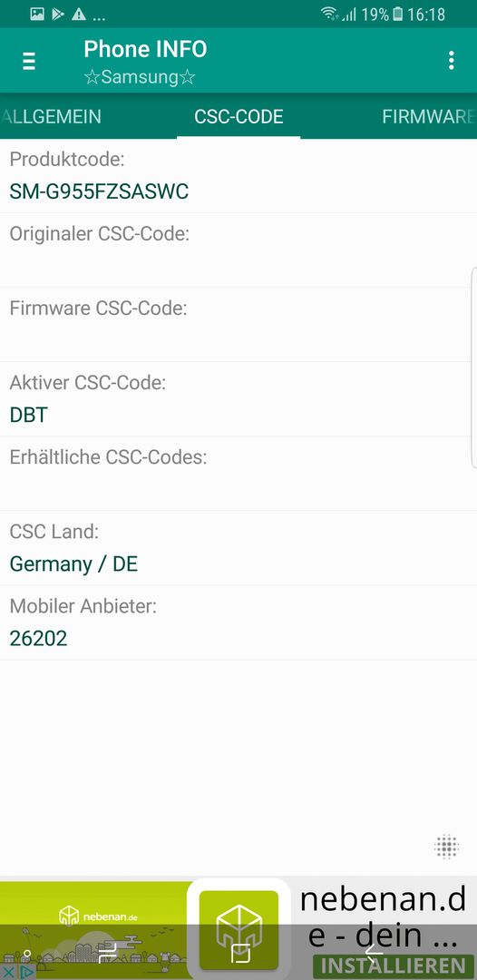Tap the INSTALLIEREN ad button
477x980 pixels.
tap(393, 965)
